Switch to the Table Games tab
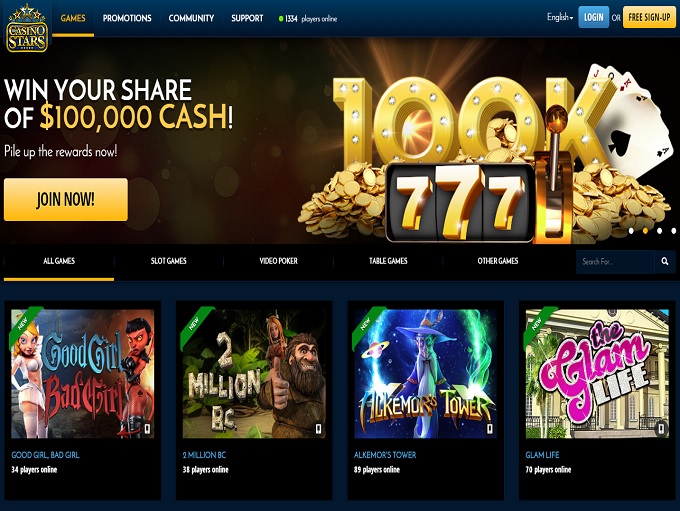The width and height of the screenshot is (680, 511). 388,261
